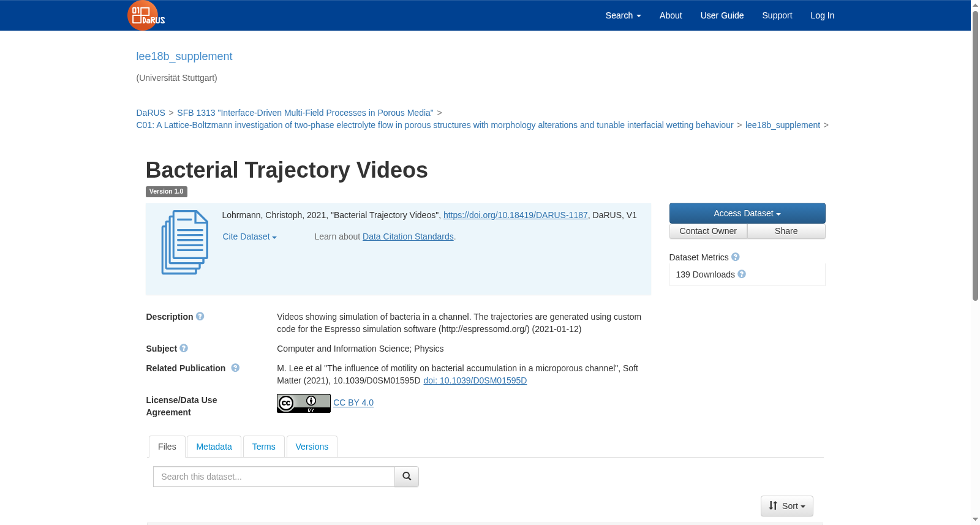The height and width of the screenshot is (525, 980).
Task: Open the DaRUS logo home page
Action: pyautogui.click(x=146, y=15)
